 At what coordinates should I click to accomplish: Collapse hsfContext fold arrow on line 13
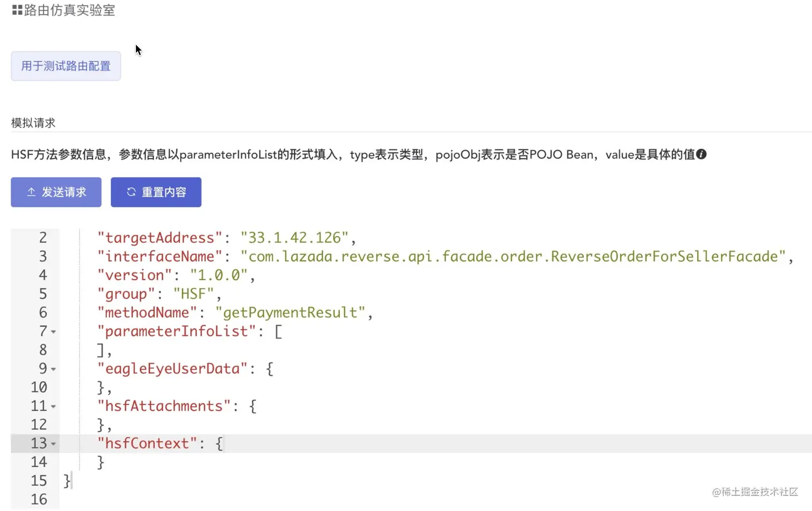[x=53, y=444]
